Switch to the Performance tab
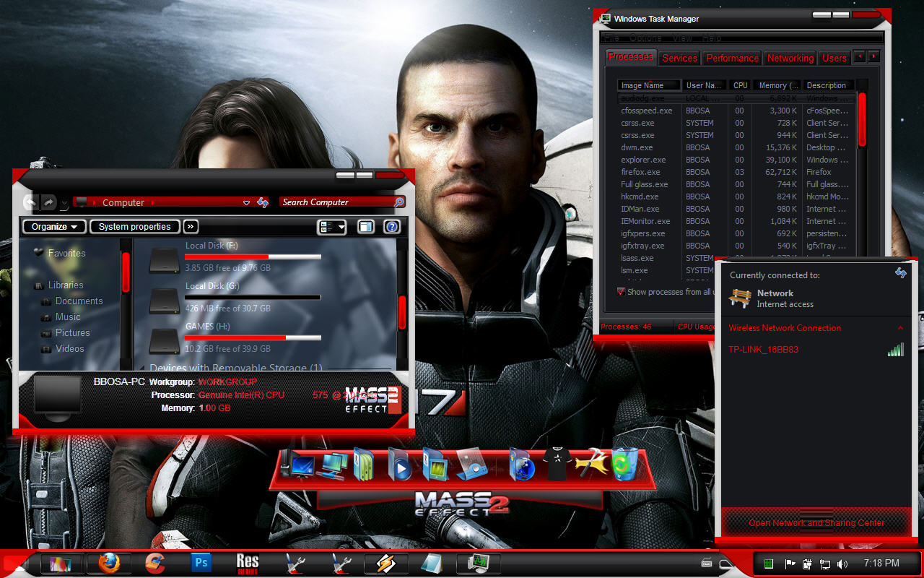This screenshot has height=578, width=924. tap(732, 58)
